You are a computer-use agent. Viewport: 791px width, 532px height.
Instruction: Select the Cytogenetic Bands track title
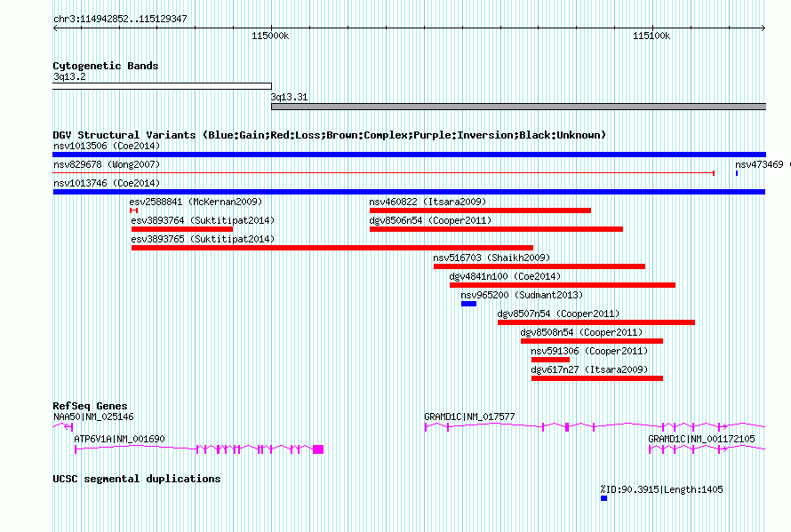(x=106, y=66)
